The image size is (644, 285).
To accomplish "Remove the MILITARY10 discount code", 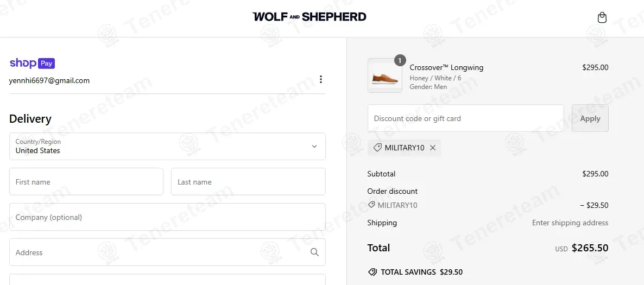I will pos(433,148).
